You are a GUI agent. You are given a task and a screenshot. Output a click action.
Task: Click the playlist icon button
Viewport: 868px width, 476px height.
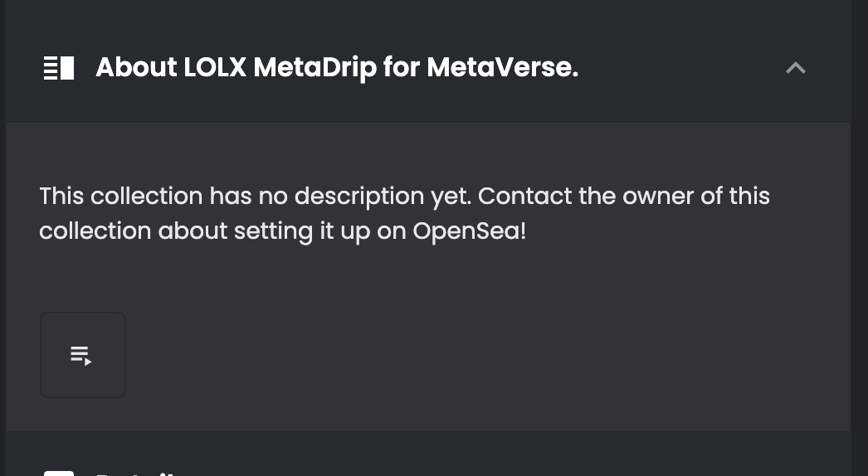(83, 355)
